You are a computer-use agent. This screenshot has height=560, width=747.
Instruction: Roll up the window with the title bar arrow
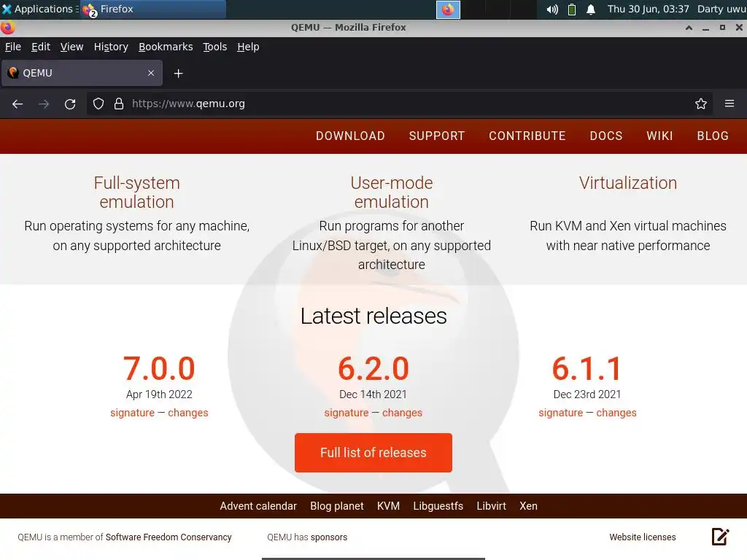click(x=689, y=28)
